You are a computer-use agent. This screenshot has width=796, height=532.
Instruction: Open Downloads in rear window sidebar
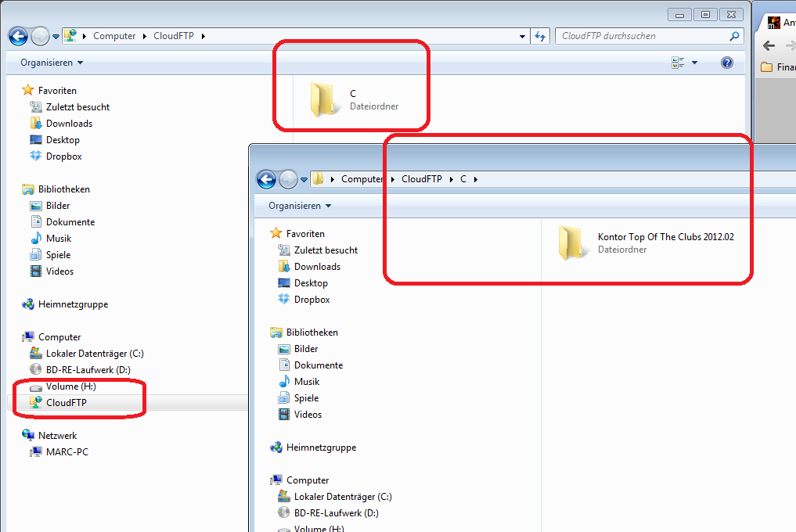coord(61,124)
